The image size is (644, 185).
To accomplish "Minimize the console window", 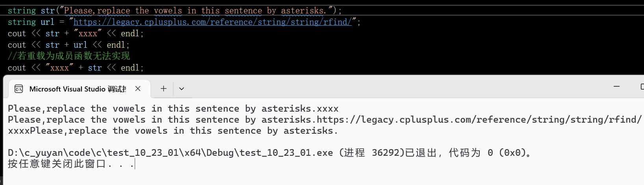I will click(617, 86).
